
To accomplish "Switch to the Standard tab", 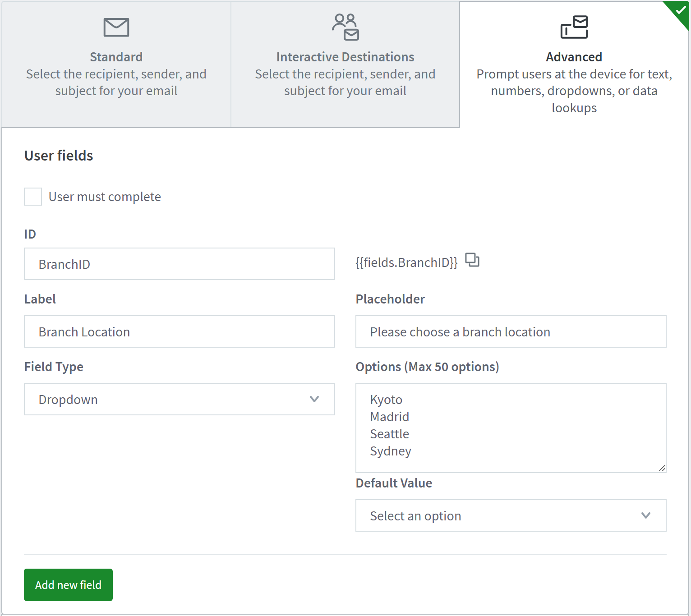I will (x=116, y=65).
